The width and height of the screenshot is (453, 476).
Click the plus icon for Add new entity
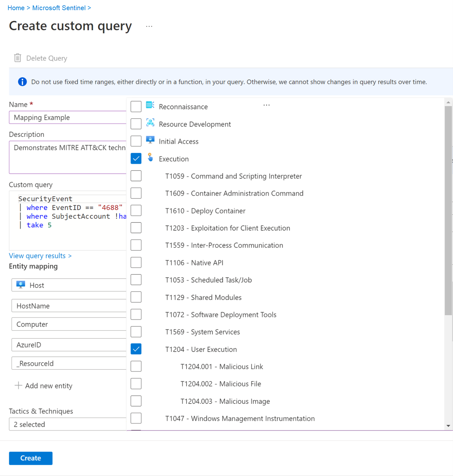coord(18,385)
